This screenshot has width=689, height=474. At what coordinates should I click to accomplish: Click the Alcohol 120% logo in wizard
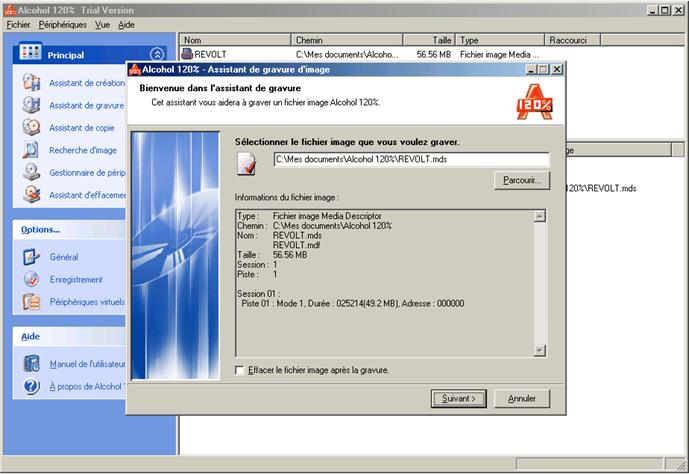(x=534, y=102)
